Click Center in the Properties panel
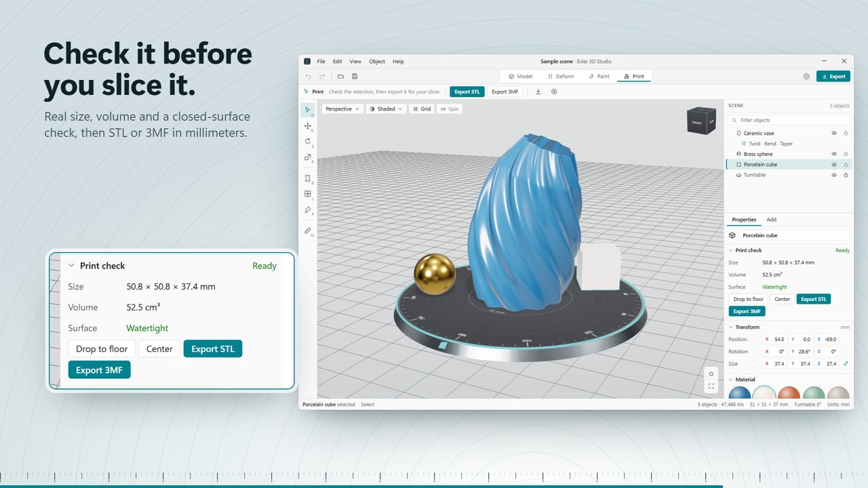This screenshot has height=488, width=868. point(783,299)
